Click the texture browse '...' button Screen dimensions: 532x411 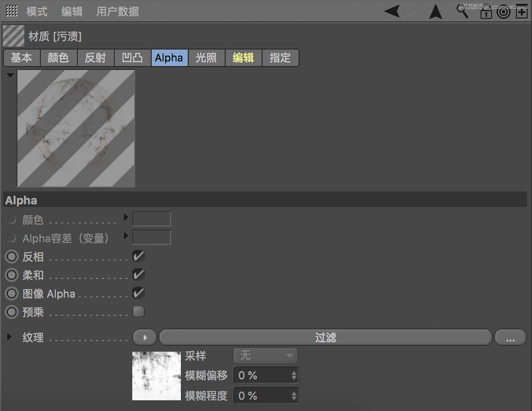point(510,338)
